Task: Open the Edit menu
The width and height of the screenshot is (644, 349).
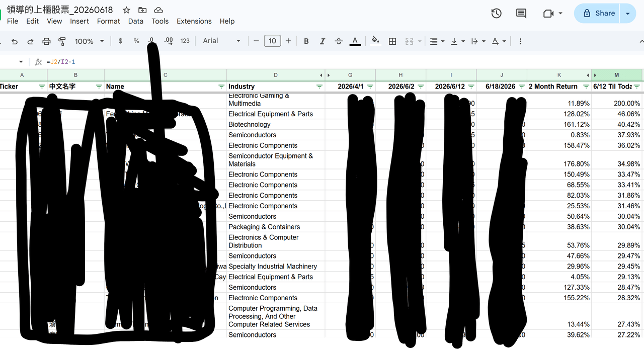Action: pos(32,21)
